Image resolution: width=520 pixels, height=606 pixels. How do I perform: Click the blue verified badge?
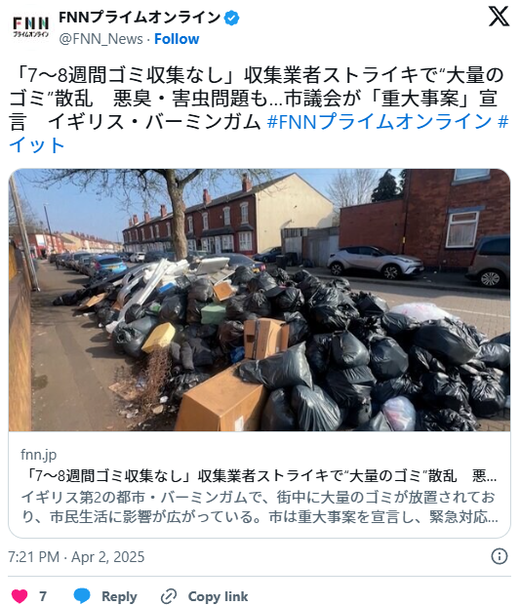point(232,18)
